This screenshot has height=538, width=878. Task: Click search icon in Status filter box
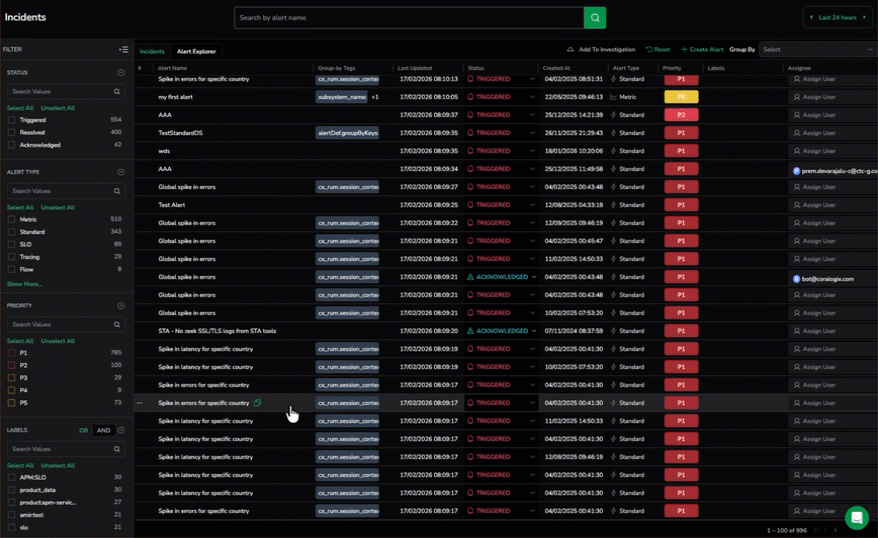point(117,91)
